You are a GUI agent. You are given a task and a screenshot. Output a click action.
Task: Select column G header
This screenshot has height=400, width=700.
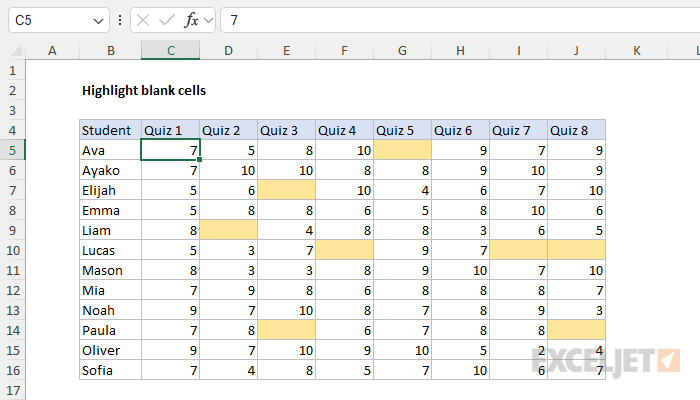point(403,50)
